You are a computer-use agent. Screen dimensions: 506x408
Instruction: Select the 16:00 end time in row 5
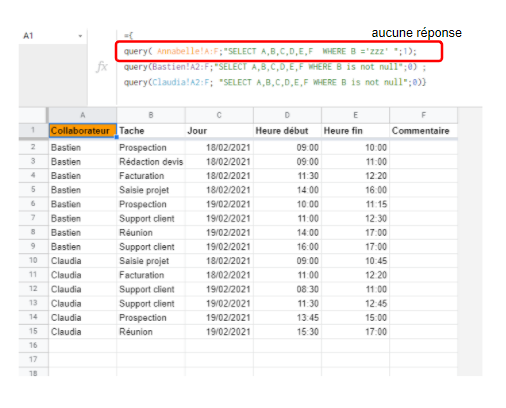coord(355,190)
